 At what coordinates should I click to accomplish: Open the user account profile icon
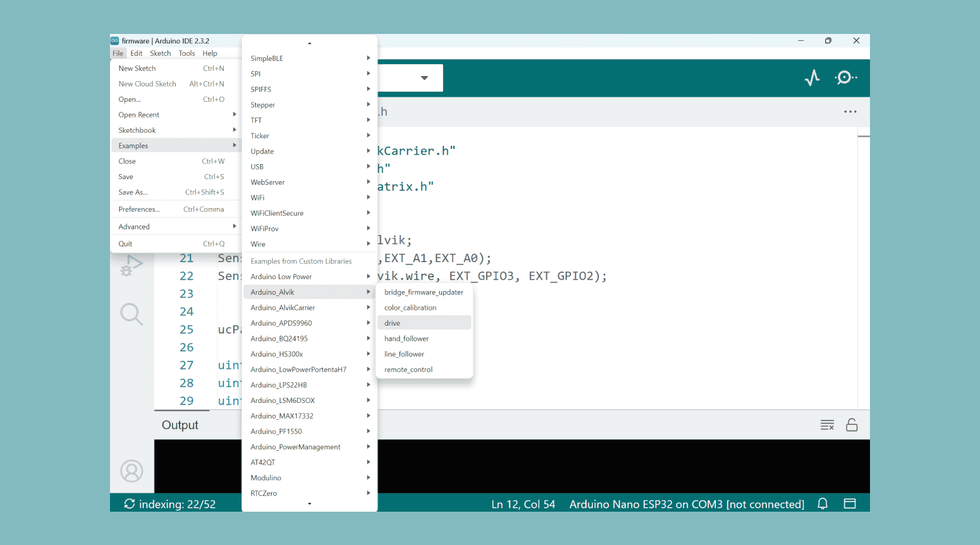tap(131, 471)
